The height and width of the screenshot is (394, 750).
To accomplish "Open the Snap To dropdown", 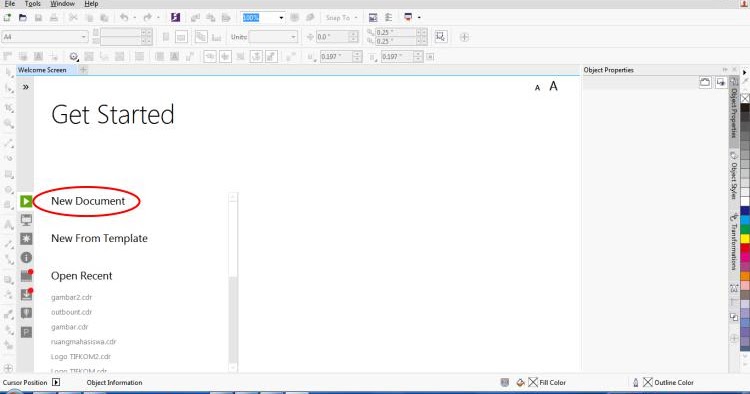I will [x=342, y=18].
